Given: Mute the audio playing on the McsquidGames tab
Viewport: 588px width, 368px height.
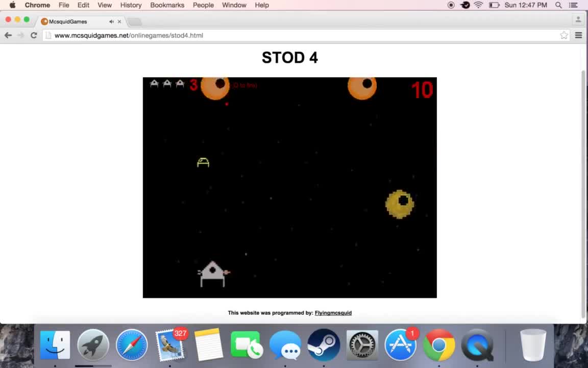Looking at the screenshot, I should pyautogui.click(x=111, y=21).
